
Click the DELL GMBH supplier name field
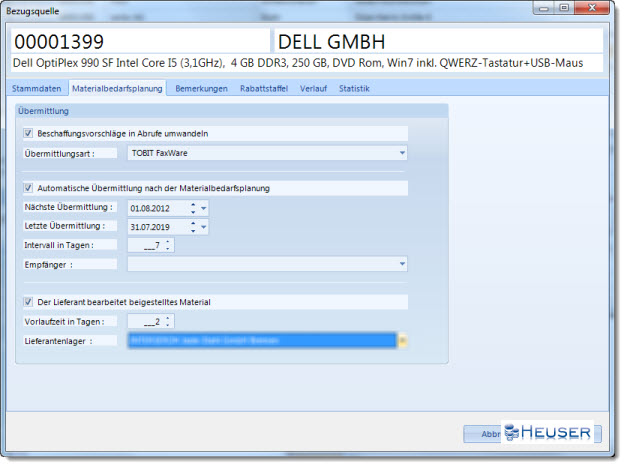point(438,41)
